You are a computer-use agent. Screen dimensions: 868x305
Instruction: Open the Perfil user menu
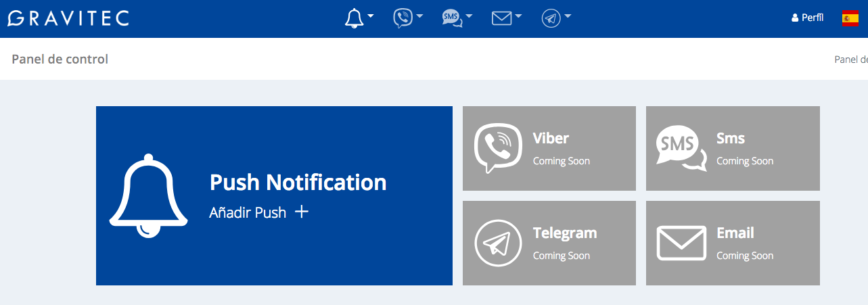808,18
